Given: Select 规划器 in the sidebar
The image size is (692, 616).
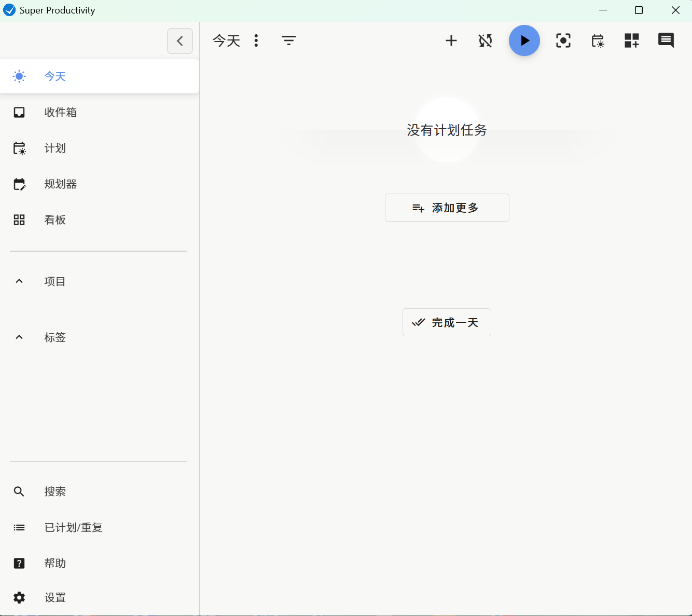Looking at the screenshot, I should coord(60,184).
